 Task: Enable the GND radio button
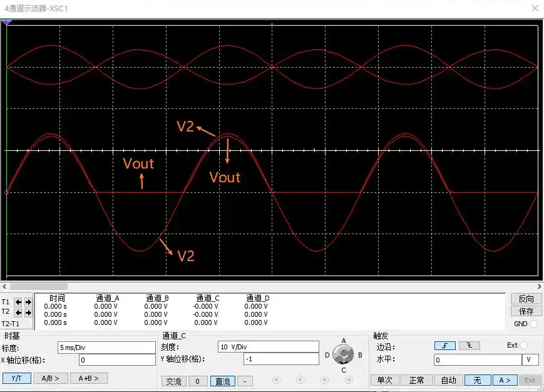click(x=533, y=324)
